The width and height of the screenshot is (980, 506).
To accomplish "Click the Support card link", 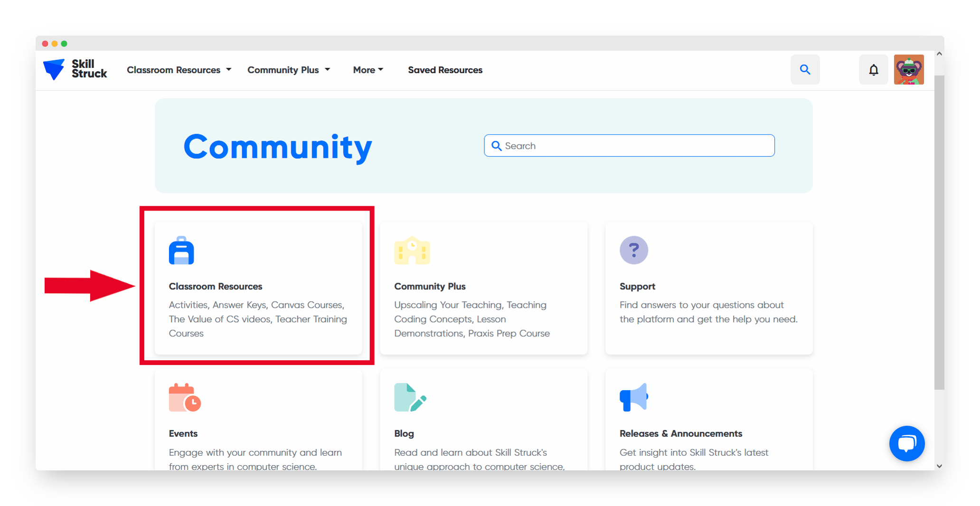I will click(x=708, y=288).
